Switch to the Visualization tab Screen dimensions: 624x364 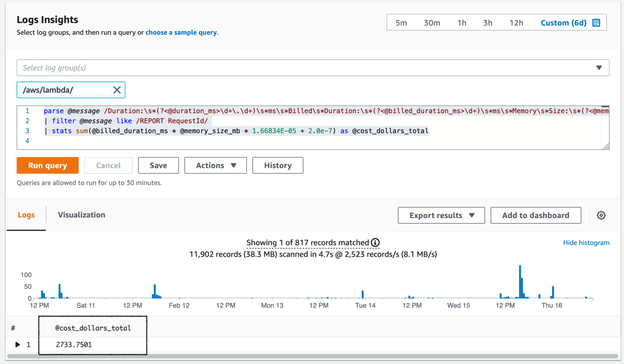pyautogui.click(x=81, y=214)
